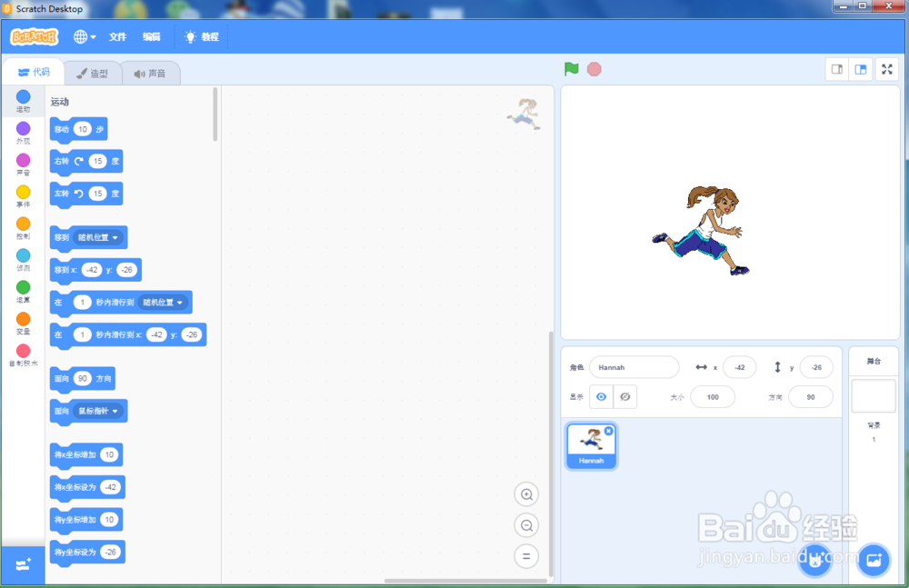Edit the sprite x position field

(740, 367)
